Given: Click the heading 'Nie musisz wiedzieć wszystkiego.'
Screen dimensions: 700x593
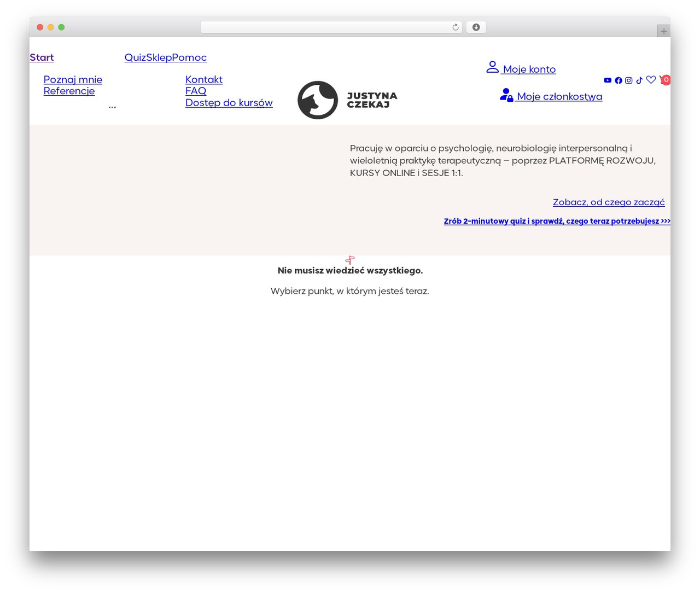Looking at the screenshot, I should tap(350, 270).
